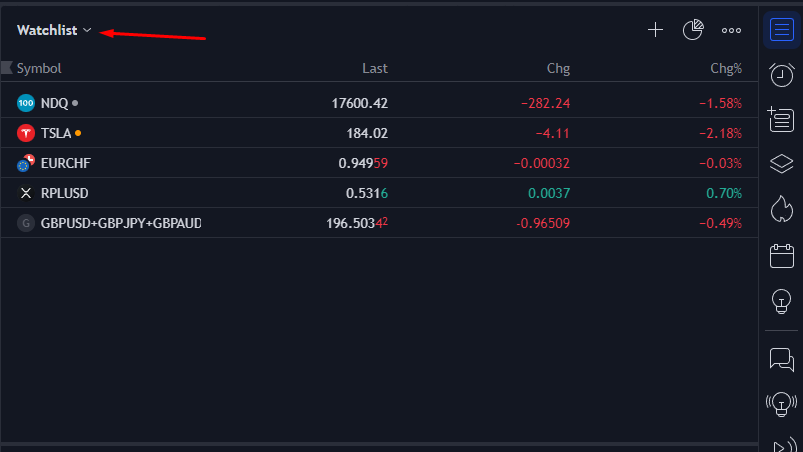Open the Watchlist panel icon in sidebar
803x452 pixels.
click(781, 30)
